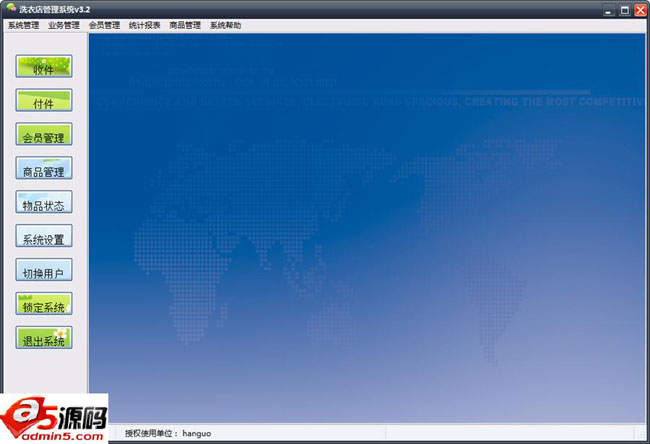The image size is (650, 444).
Task: Open the 系统管理 menu
Action: (x=23, y=25)
